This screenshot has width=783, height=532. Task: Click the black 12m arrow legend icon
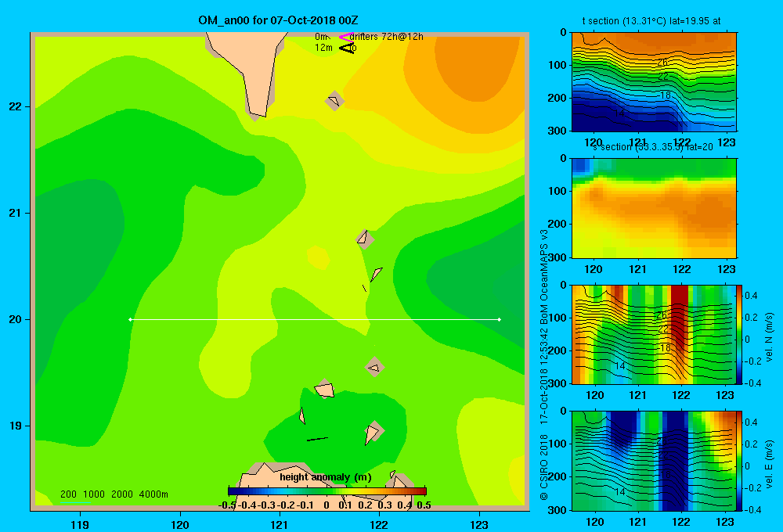(346, 49)
